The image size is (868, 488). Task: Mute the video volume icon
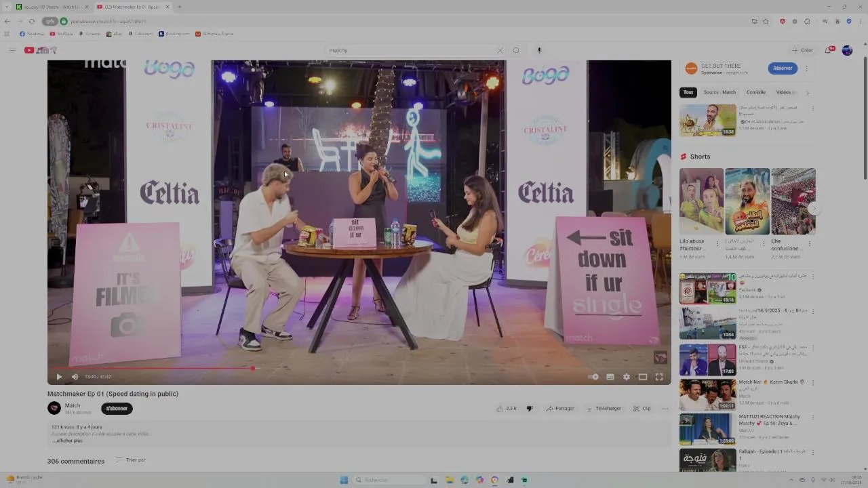pos(75,377)
